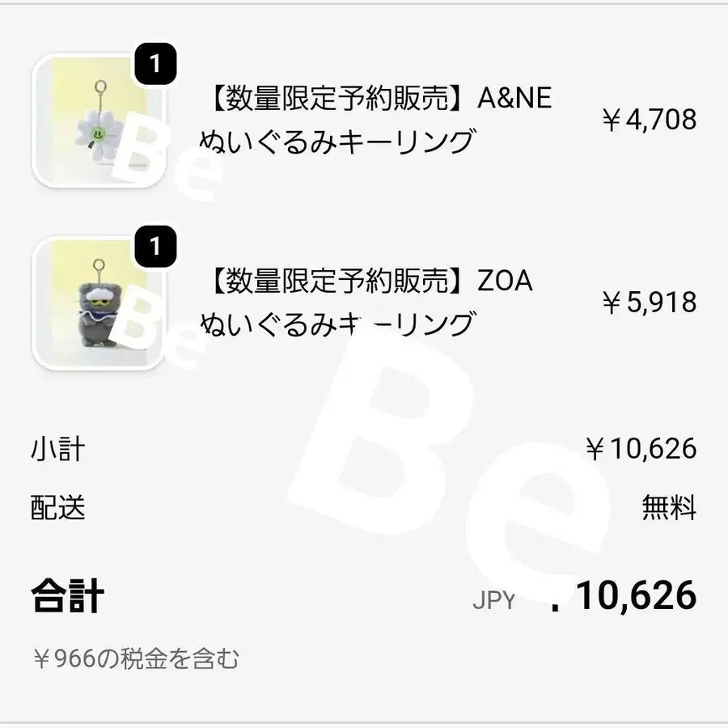Click ぬいぐるみキーリング text under A&NE

coord(336,142)
